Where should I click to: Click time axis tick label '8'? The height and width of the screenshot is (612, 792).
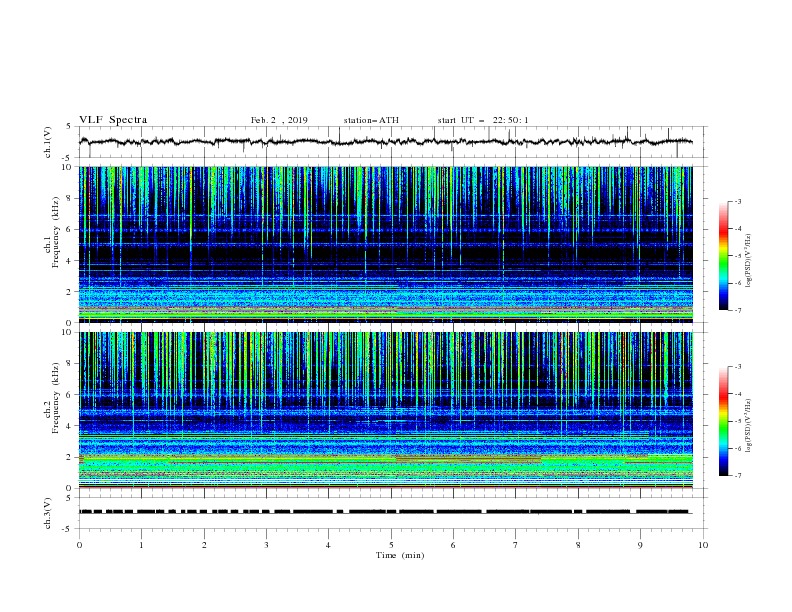(x=578, y=545)
